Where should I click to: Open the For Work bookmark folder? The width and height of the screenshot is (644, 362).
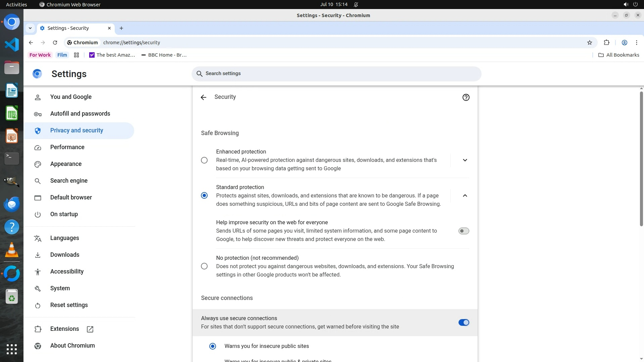click(x=40, y=55)
